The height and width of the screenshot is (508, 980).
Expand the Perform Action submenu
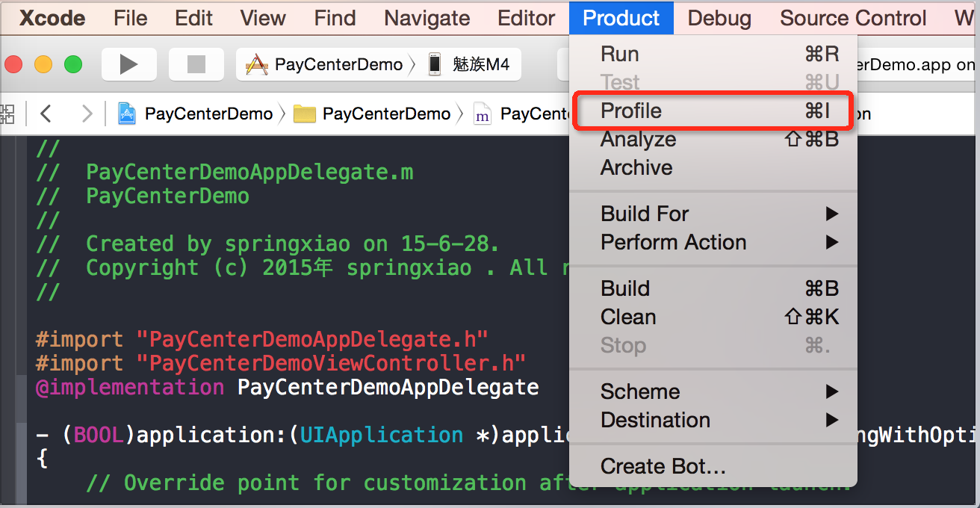click(x=713, y=242)
